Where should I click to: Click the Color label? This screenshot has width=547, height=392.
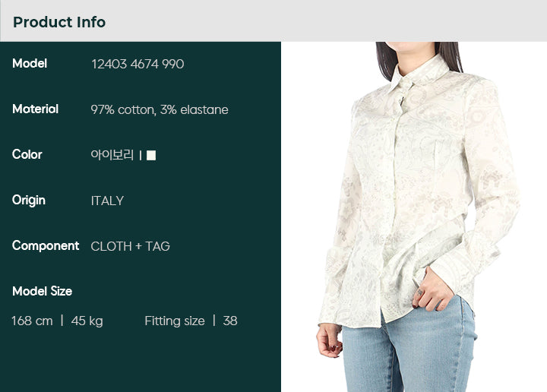tap(27, 154)
